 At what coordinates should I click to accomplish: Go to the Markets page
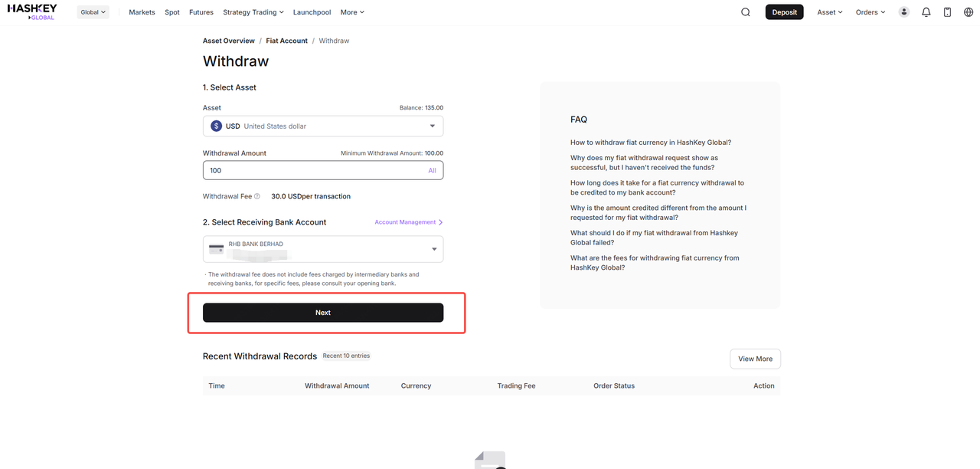(x=142, y=12)
